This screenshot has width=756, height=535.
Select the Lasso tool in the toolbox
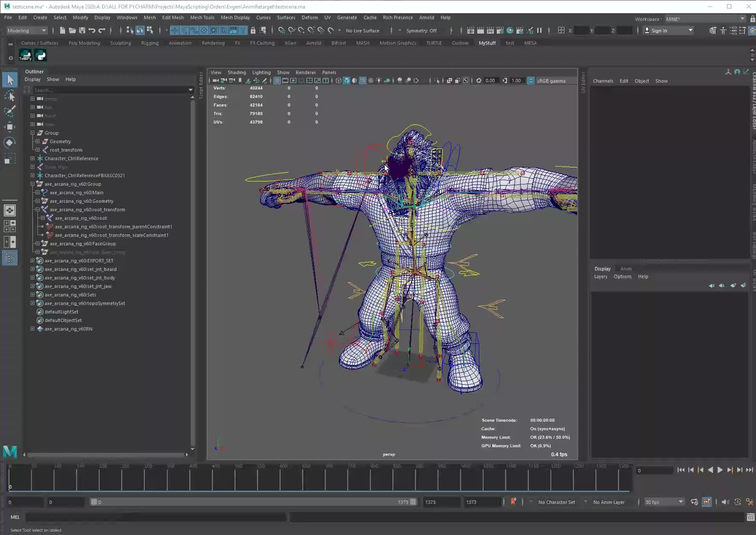pyautogui.click(x=10, y=95)
